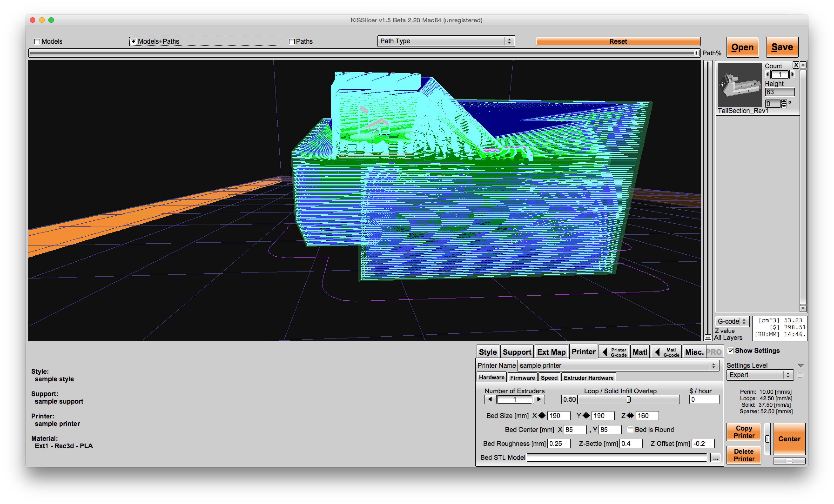Expand Settings Level Expert dropdown
This screenshot has width=834, height=504.
tap(760, 375)
